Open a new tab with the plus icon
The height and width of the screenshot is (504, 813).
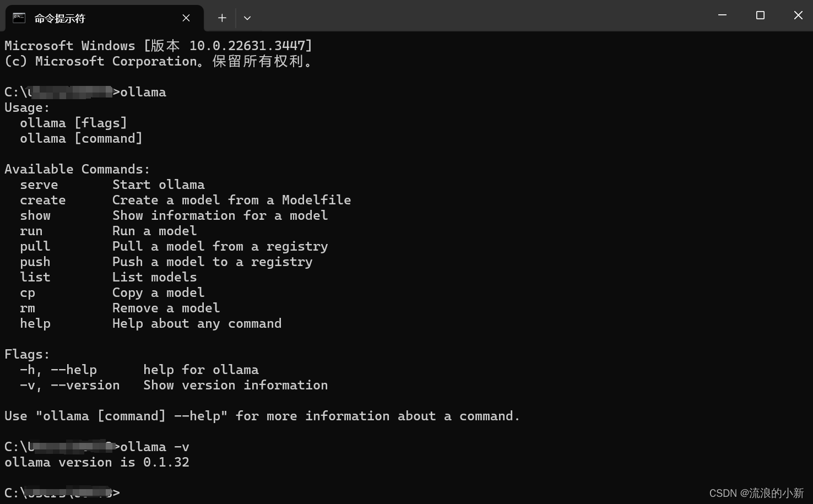pyautogui.click(x=222, y=18)
